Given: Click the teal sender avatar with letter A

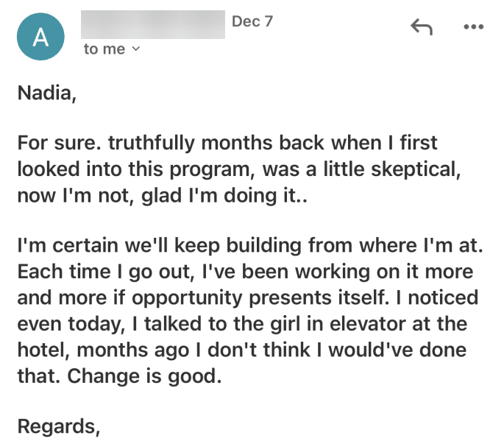Looking at the screenshot, I should (x=40, y=36).
